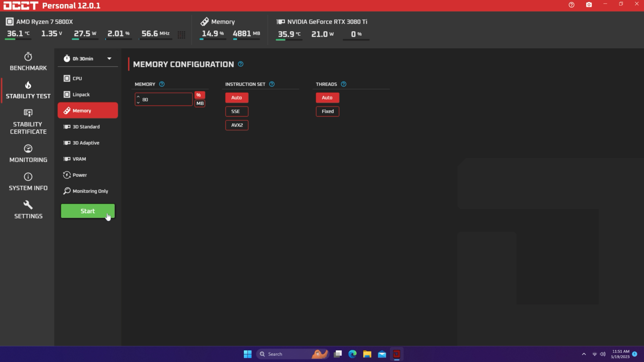Open the Memory help tooltip icon

click(x=162, y=84)
